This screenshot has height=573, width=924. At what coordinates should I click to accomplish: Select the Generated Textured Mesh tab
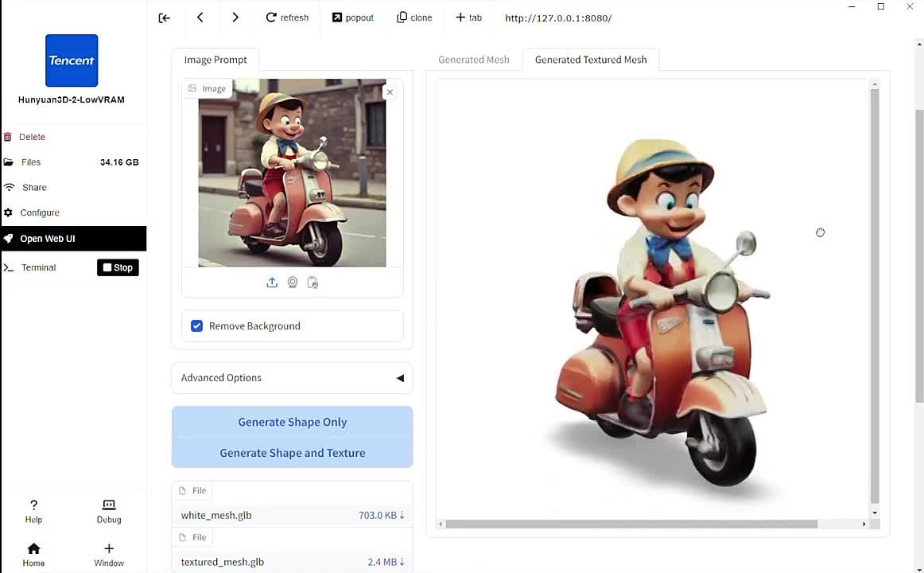click(591, 60)
